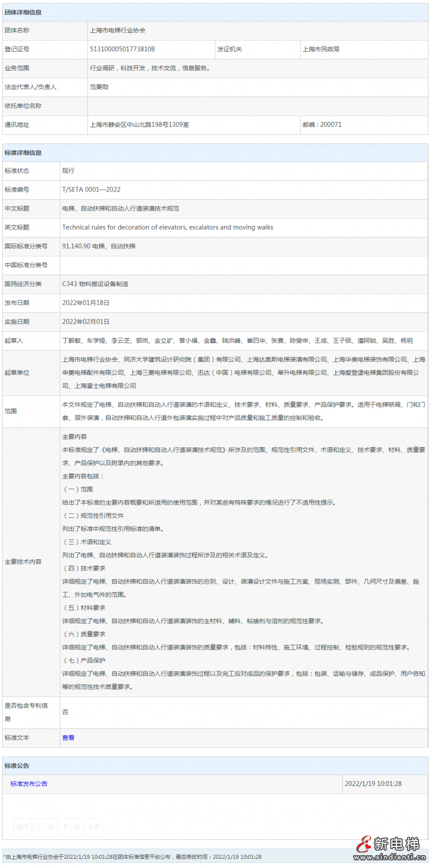
Task: Open the 查看 standard text link
Action: [68, 737]
